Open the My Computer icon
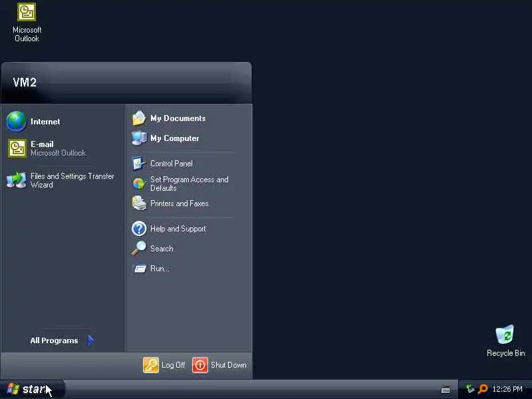532x399 pixels. (x=139, y=138)
